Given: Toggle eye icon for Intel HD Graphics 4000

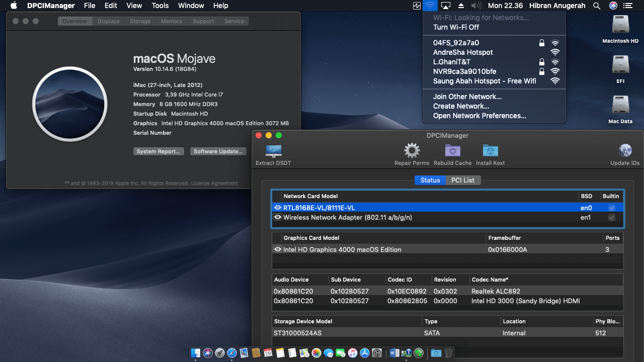Looking at the screenshot, I should 277,249.
